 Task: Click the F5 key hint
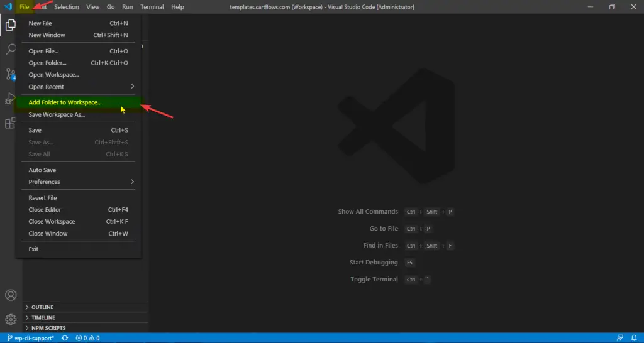tap(409, 263)
